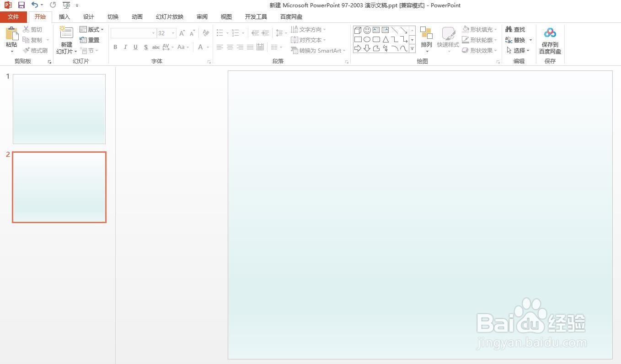Increase list indent level icon
Viewport: 621px width, 364px height.
pyautogui.click(x=265, y=33)
